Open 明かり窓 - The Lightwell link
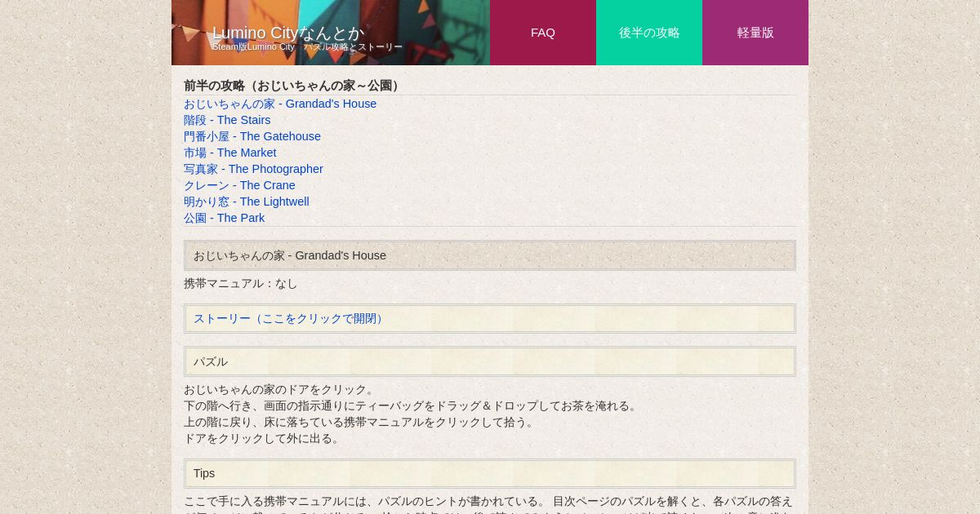The width and height of the screenshot is (980, 514). tap(247, 202)
